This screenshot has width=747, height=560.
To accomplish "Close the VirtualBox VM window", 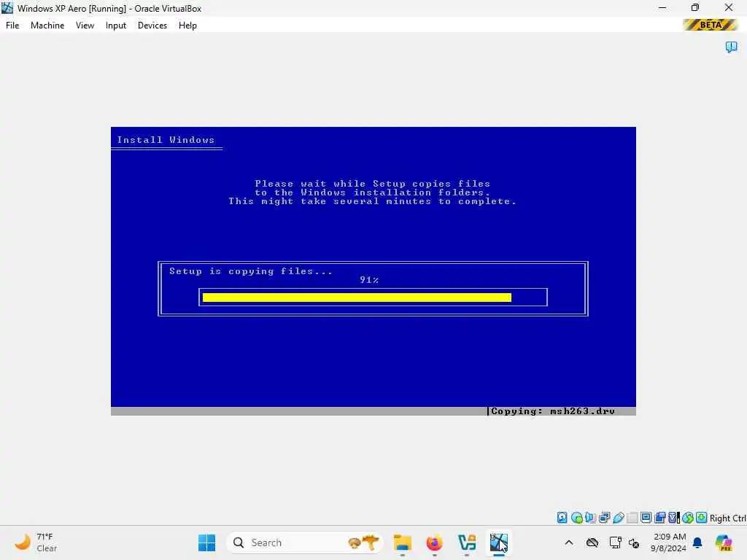I will [729, 8].
